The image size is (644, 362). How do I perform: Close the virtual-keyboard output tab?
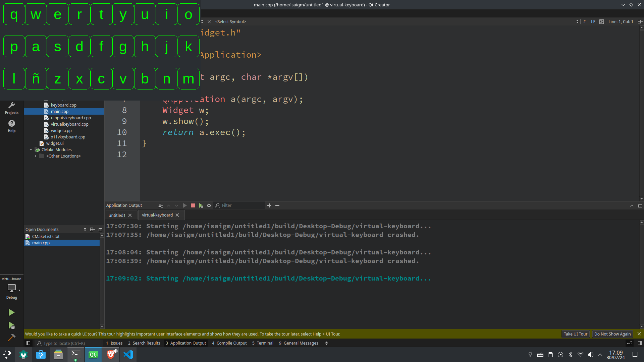coord(177,215)
